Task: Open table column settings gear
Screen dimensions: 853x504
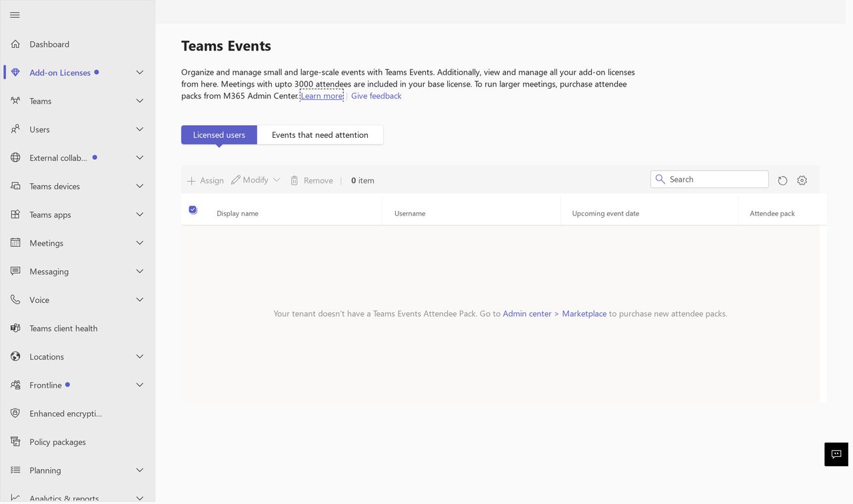Action: pyautogui.click(x=802, y=180)
